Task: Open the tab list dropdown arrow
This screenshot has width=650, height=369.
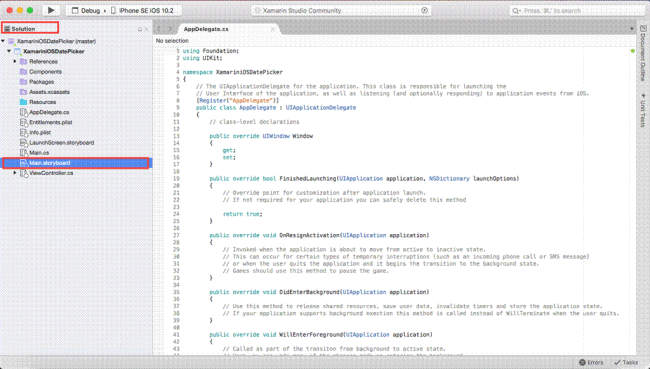Action: tap(632, 29)
